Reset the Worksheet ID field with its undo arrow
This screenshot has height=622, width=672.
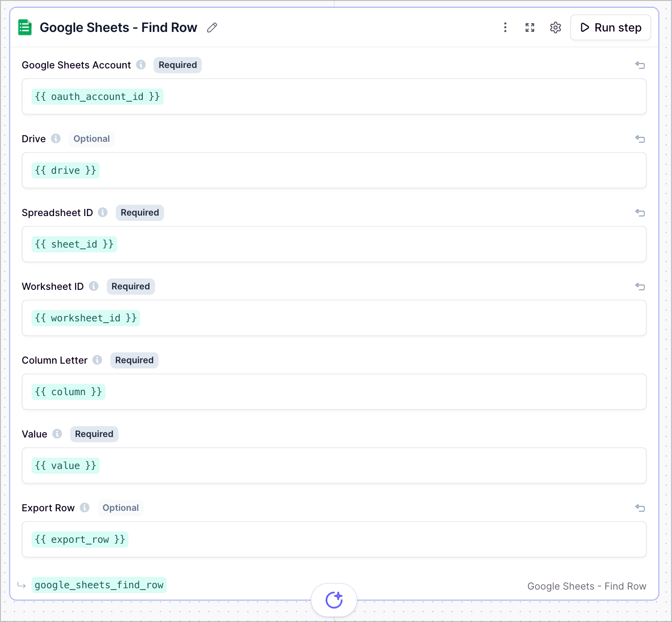[640, 287]
